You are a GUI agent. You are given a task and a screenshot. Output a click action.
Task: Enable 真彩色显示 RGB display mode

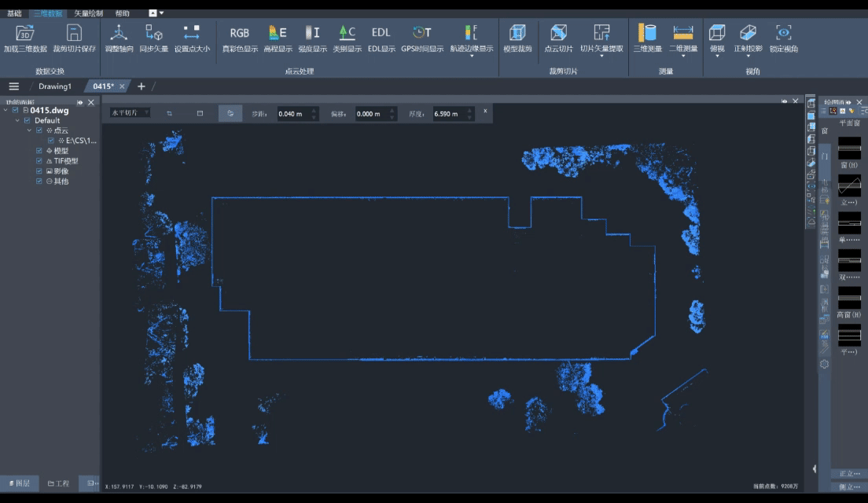pyautogui.click(x=239, y=33)
